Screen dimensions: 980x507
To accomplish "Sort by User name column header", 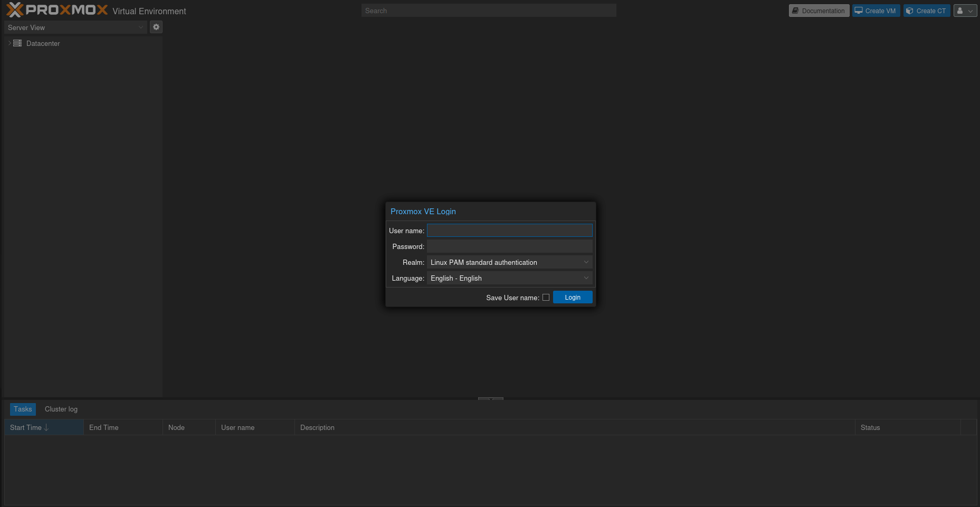I will coord(255,427).
